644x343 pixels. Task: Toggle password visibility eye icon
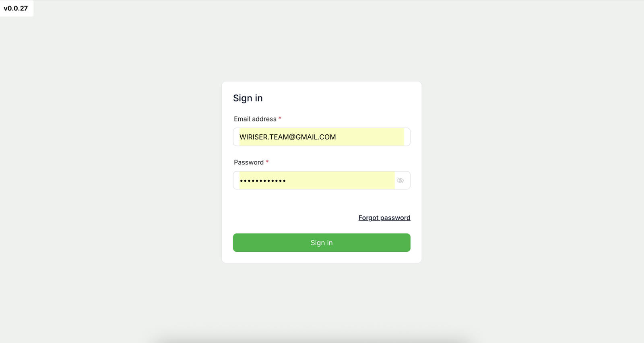click(x=400, y=181)
